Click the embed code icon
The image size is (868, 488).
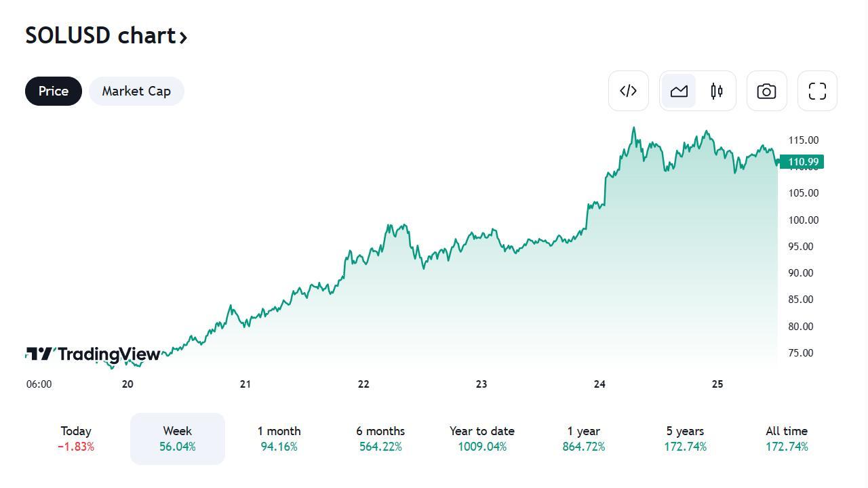pyautogui.click(x=629, y=91)
